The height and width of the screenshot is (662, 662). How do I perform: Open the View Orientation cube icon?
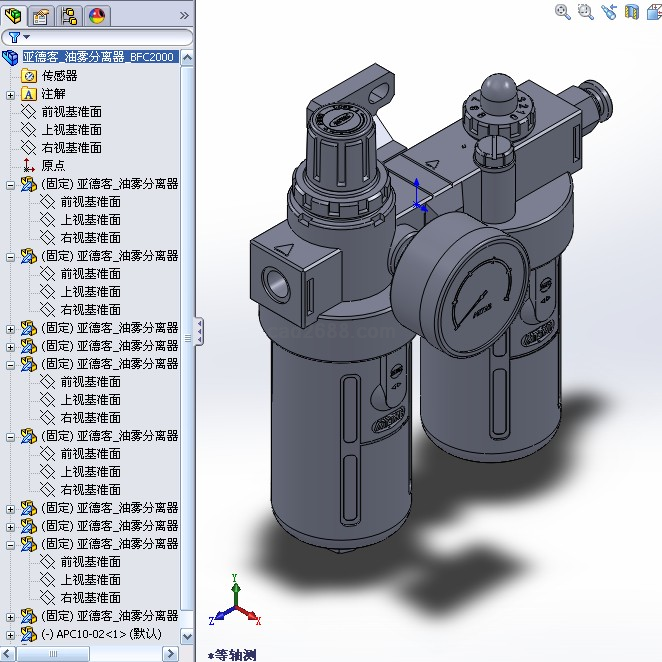pos(653,12)
